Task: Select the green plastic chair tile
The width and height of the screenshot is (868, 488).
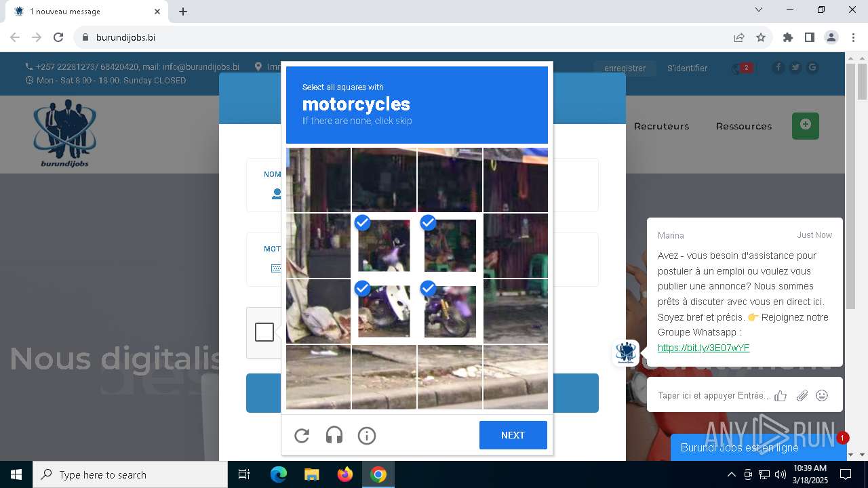Action: [515, 245]
